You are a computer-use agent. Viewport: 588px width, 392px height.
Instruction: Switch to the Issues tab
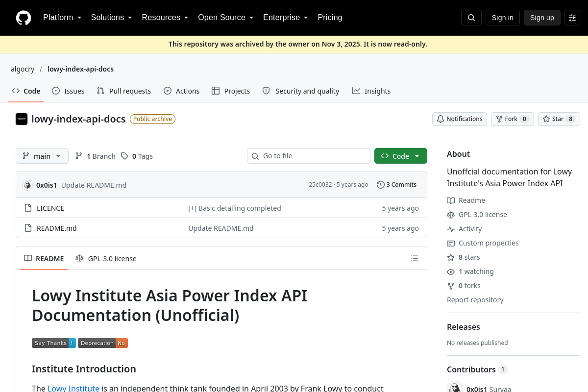68,91
